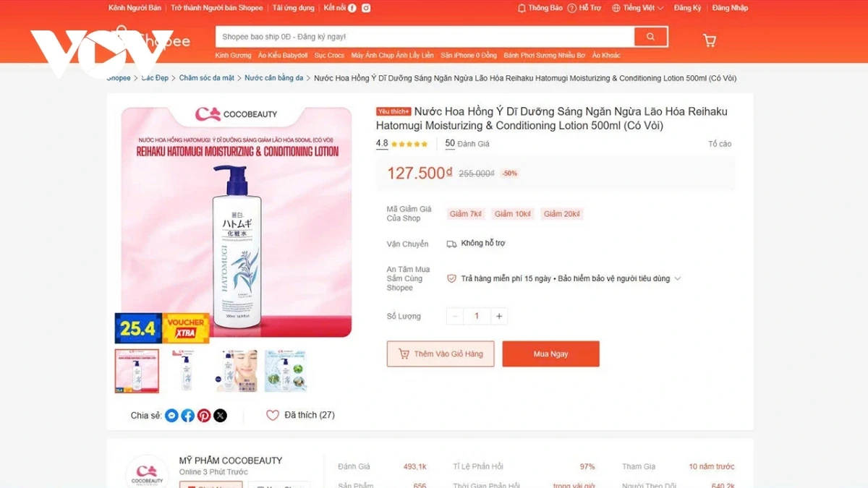Open Kênh Người Bán menu link
Image resolution: width=868 pixels, height=488 pixels.
[135, 8]
